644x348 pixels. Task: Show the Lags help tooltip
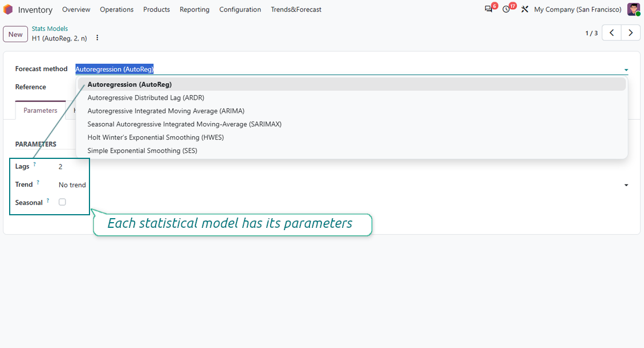point(35,164)
